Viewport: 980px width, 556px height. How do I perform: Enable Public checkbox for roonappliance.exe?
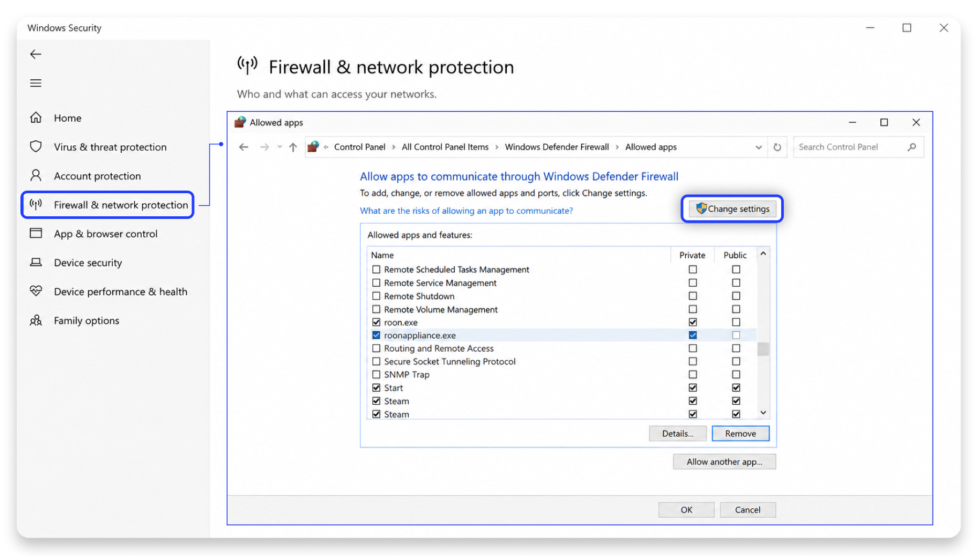tap(736, 335)
